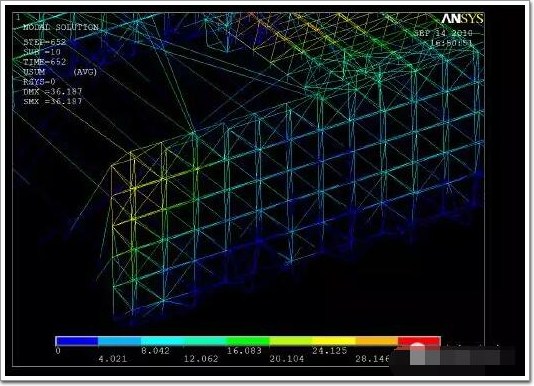Viewport: 534px width, 386px height.
Task: Click the SEP 14 2010 date stamp
Action: [443, 33]
